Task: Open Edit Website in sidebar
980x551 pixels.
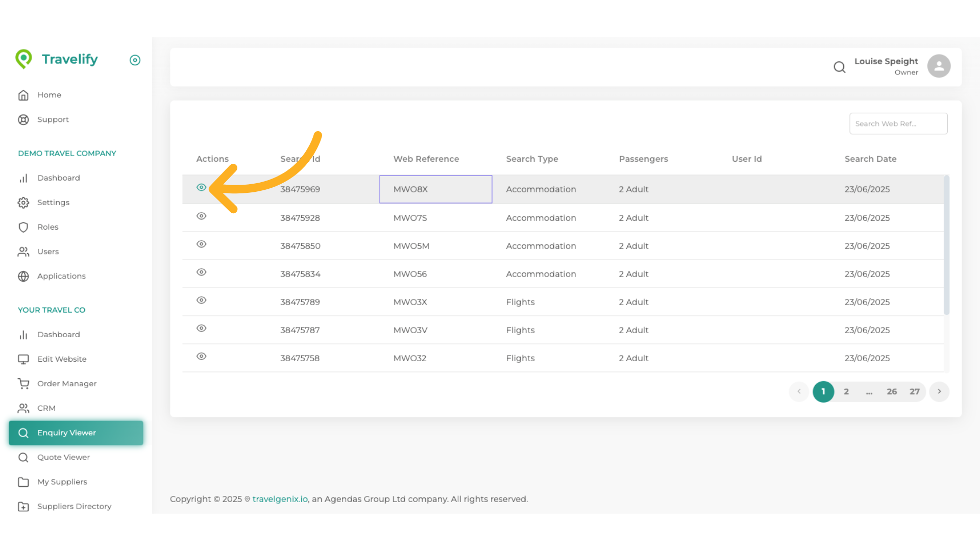Action: 61,359
